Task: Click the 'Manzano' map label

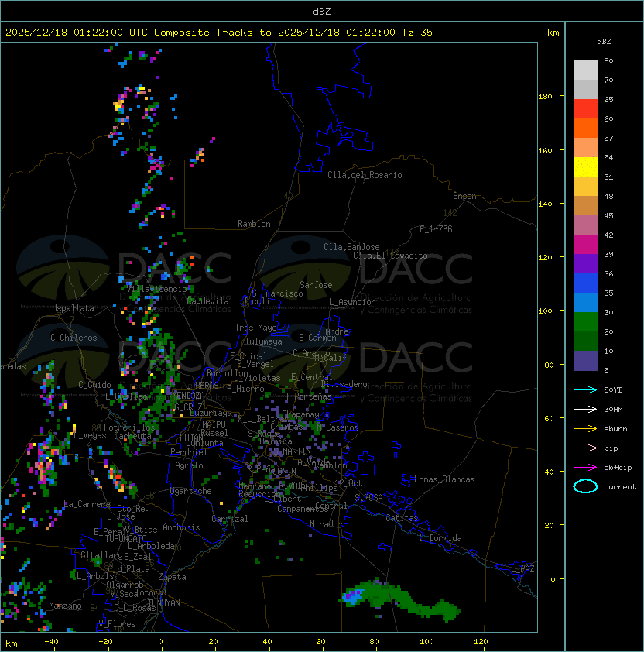Action: 65,606
